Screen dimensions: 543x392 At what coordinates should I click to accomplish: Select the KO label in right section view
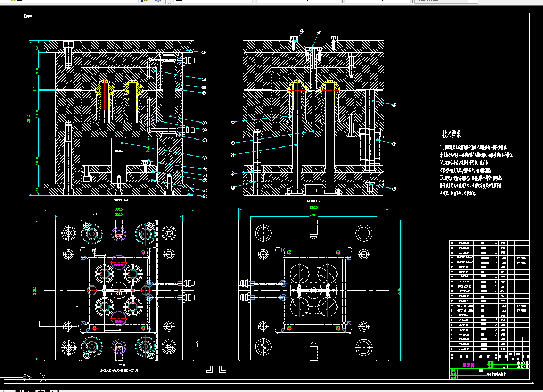tap(314, 190)
